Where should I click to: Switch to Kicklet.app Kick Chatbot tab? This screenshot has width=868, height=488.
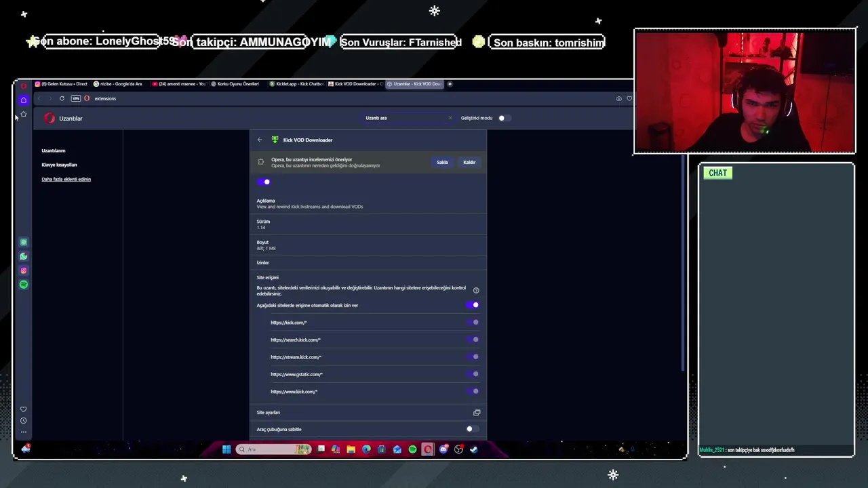[x=296, y=84]
